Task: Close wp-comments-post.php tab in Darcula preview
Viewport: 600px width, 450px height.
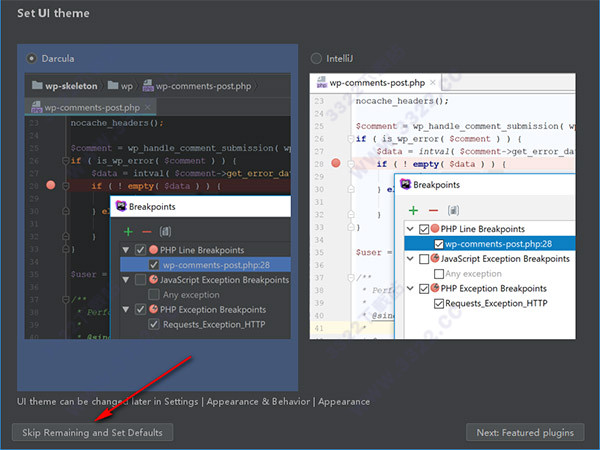Action: point(148,108)
